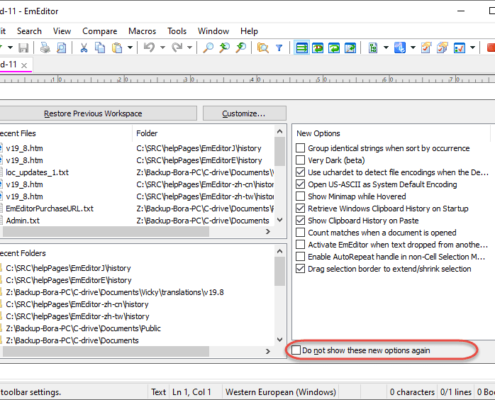Enable Activate EmEditor when text dropped option
Viewport: 495px width, 400px height.
(300, 244)
